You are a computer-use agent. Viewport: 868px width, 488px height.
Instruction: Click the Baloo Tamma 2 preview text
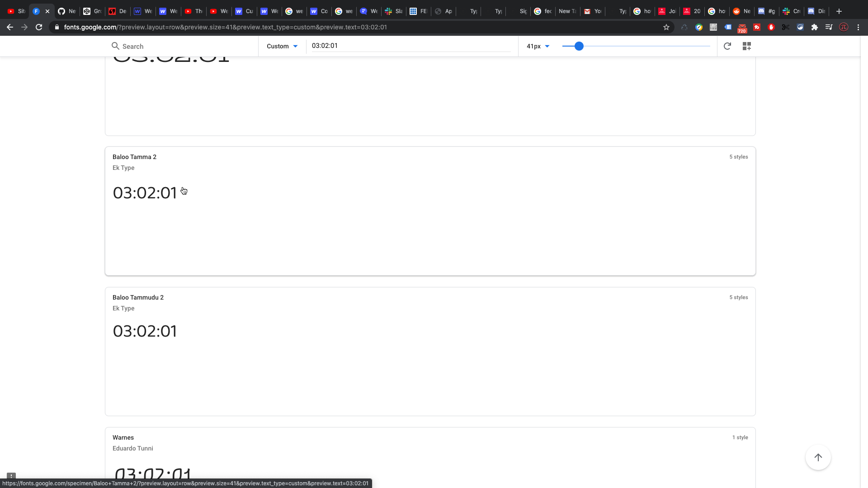[145, 193]
